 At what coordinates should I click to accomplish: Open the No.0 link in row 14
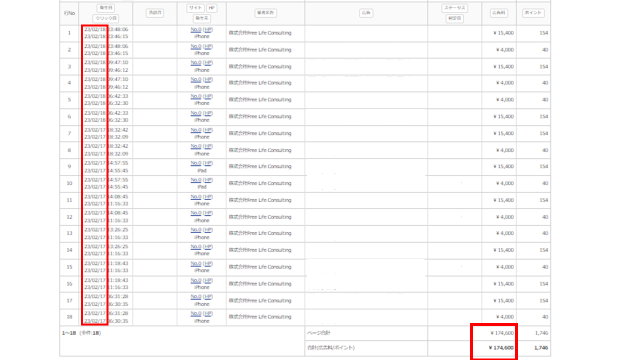pyautogui.click(x=196, y=247)
